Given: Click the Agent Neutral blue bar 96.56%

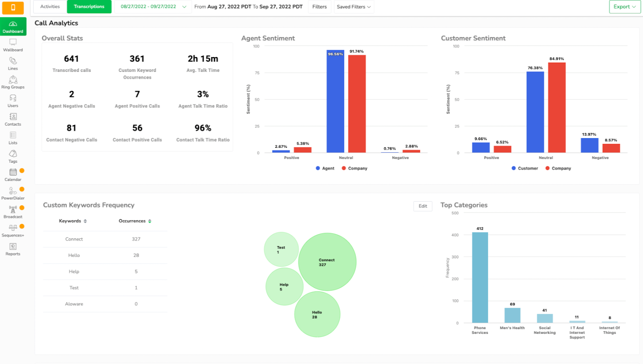Looking at the screenshot, I should (335, 101).
